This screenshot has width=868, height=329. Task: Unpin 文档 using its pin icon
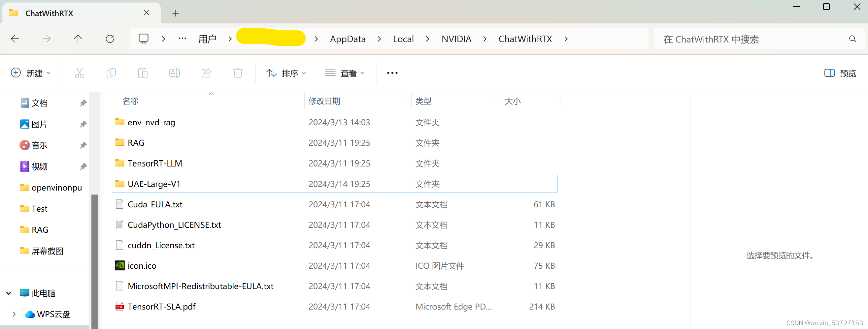[83, 103]
